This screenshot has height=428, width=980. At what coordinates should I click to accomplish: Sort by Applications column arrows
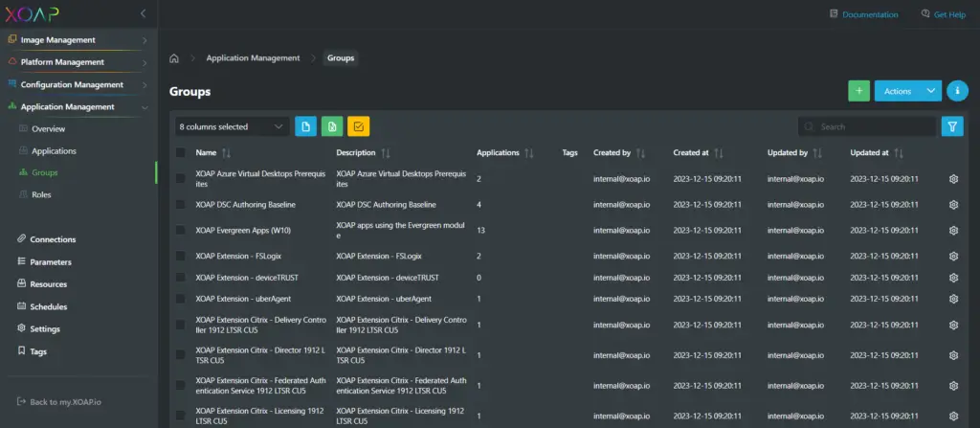click(529, 152)
